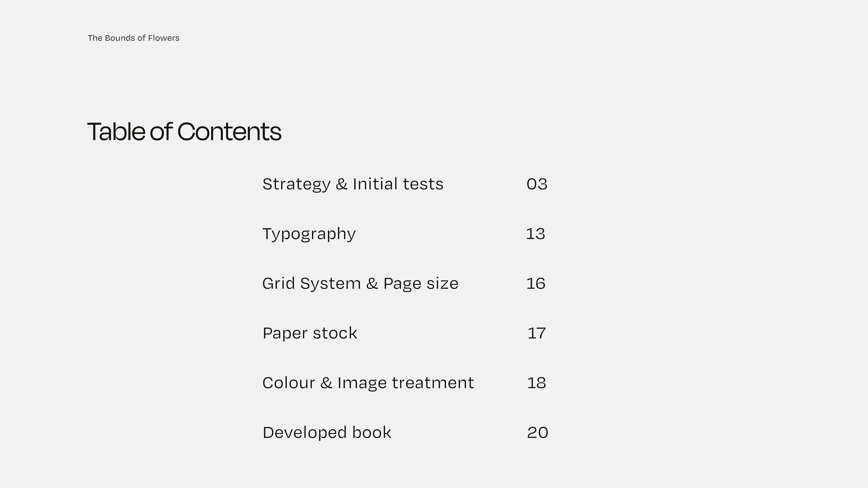
Task: Click the word 'treatment' in Colour entry
Action: click(x=433, y=383)
